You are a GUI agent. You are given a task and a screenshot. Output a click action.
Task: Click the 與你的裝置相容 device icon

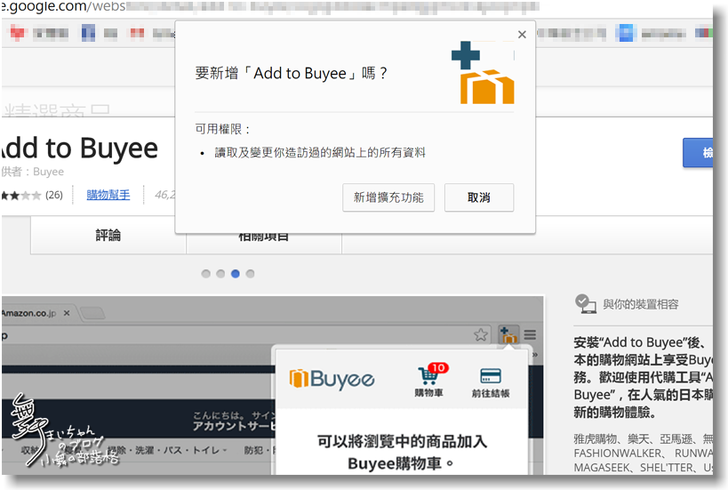click(585, 303)
